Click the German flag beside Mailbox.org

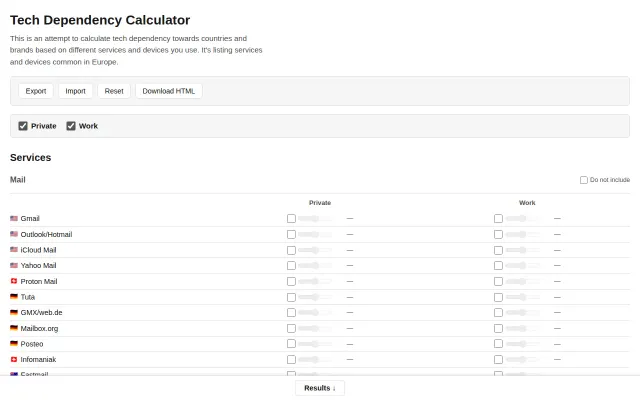pos(14,328)
